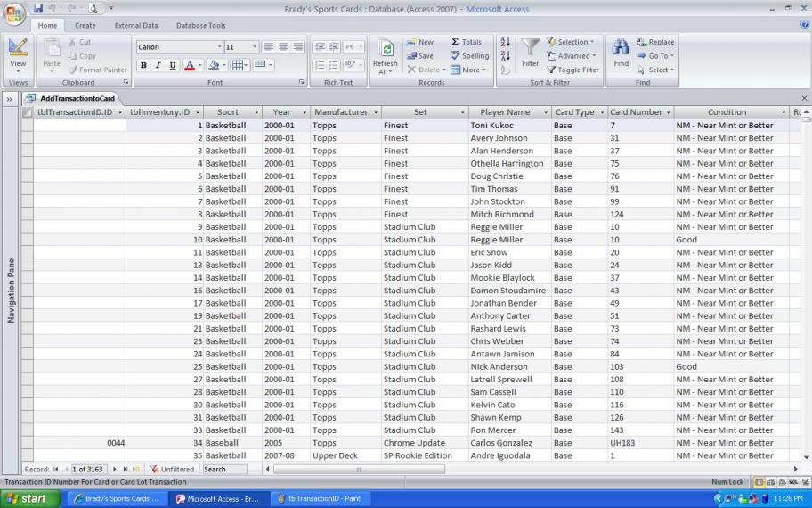Image resolution: width=812 pixels, height=508 pixels.
Task: Go to the last record
Action: click(x=125, y=469)
